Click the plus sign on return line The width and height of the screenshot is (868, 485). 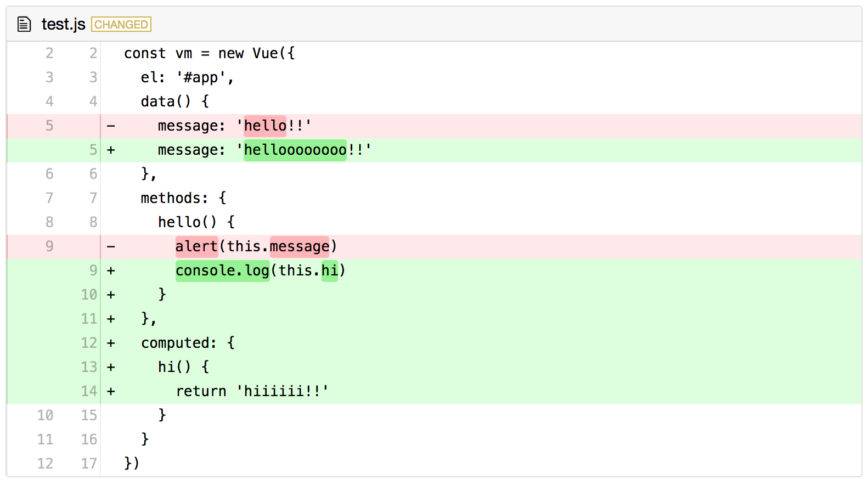[111, 392]
